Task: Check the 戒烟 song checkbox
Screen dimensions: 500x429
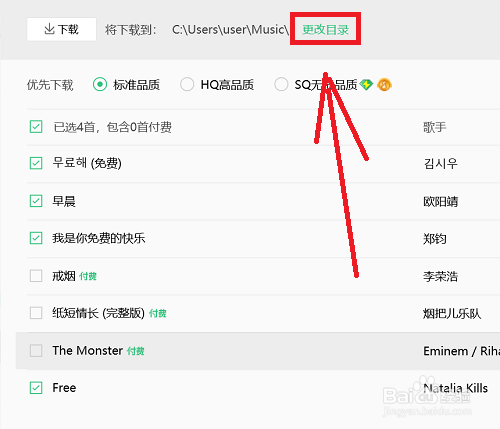Action: pyautogui.click(x=36, y=276)
